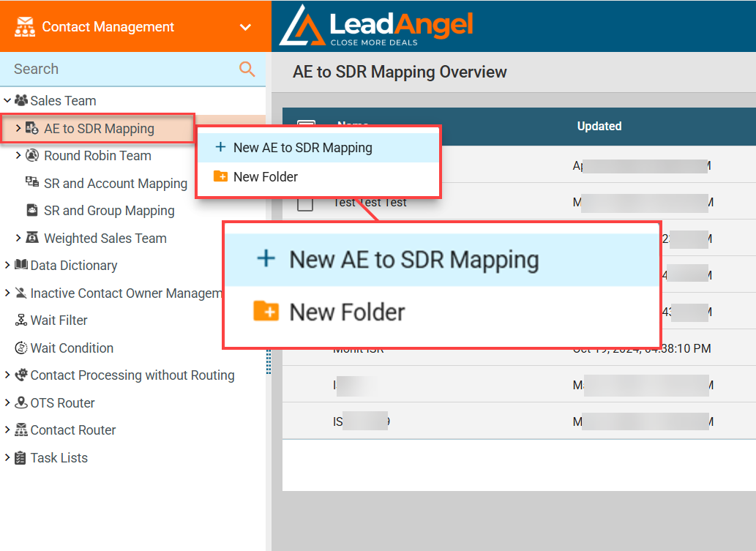Click the Round Robin Team icon

(x=32, y=155)
